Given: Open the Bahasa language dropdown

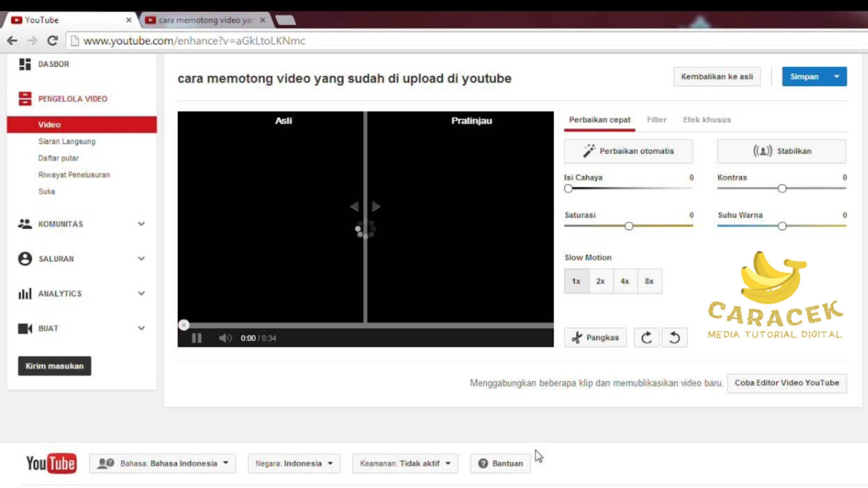Looking at the screenshot, I should tap(163, 463).
